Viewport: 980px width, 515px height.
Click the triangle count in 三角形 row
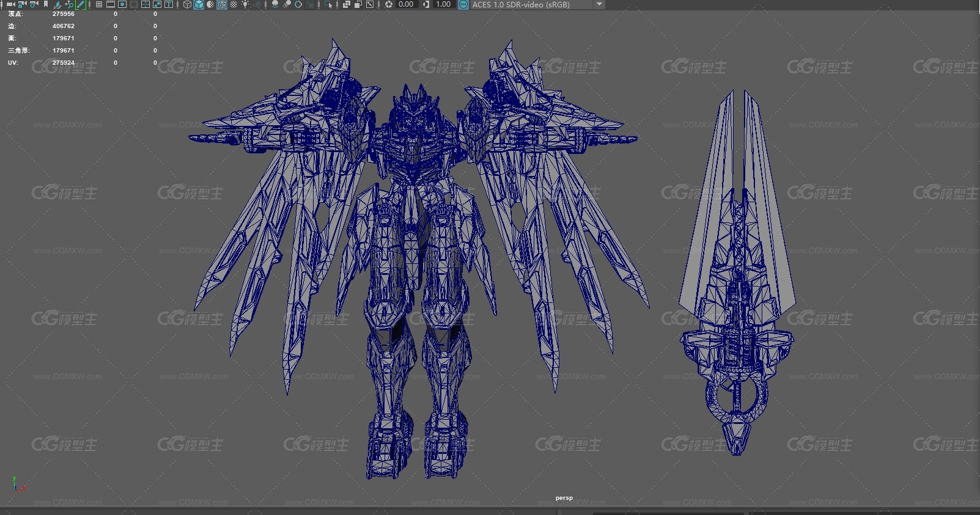click(x=64, y=50)
